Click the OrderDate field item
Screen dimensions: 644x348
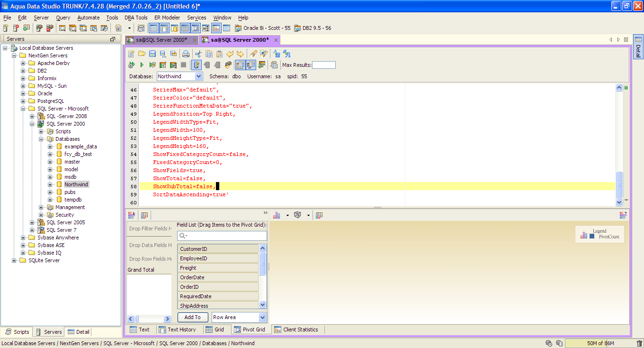218,277
